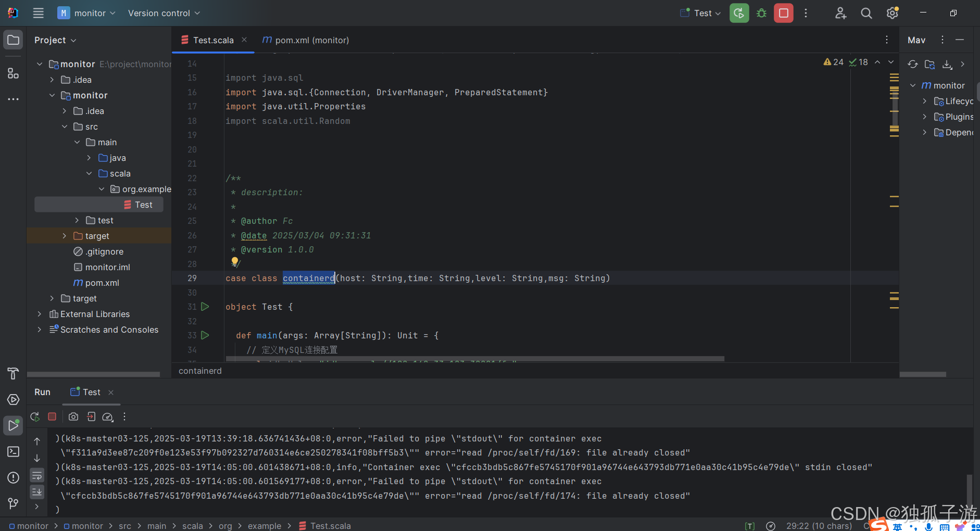This screenshot has width=980, height=531.
Task: Click example breadcrumb in navigation bar
Action: pos(265,526)
